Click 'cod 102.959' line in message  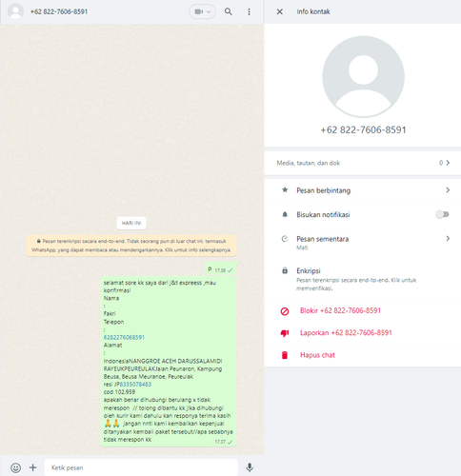point(119,392)
